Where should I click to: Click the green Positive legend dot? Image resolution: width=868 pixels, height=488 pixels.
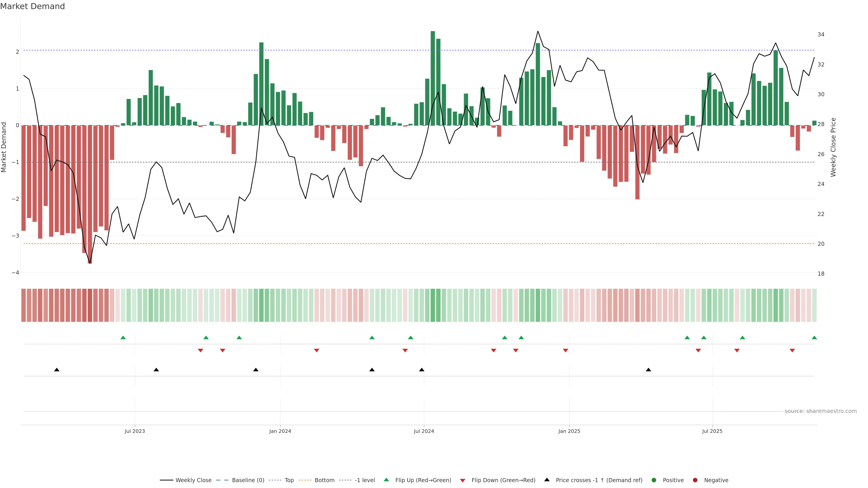[654, 480]
